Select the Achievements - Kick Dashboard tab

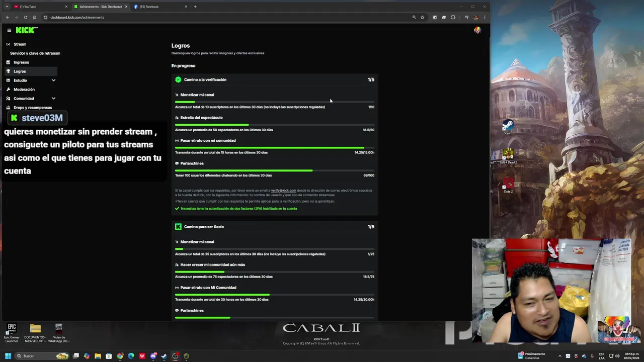pos(101,7)
